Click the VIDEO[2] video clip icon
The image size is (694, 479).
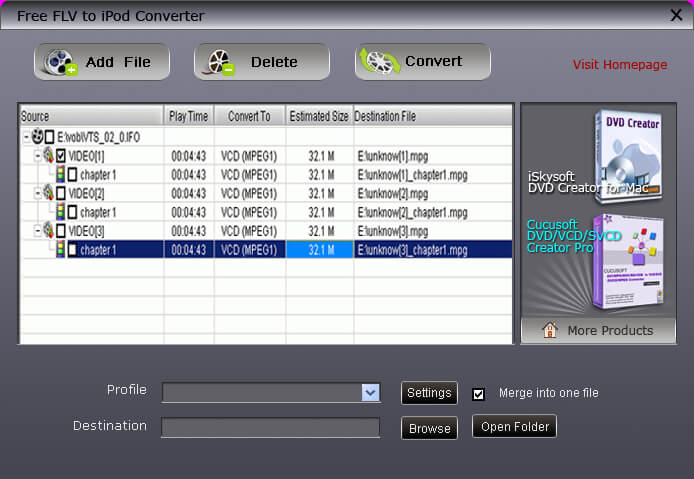click(48, 193)
